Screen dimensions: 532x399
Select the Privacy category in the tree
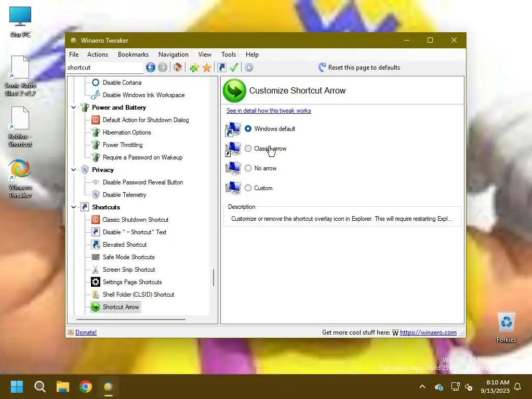(x=103, y=170)
